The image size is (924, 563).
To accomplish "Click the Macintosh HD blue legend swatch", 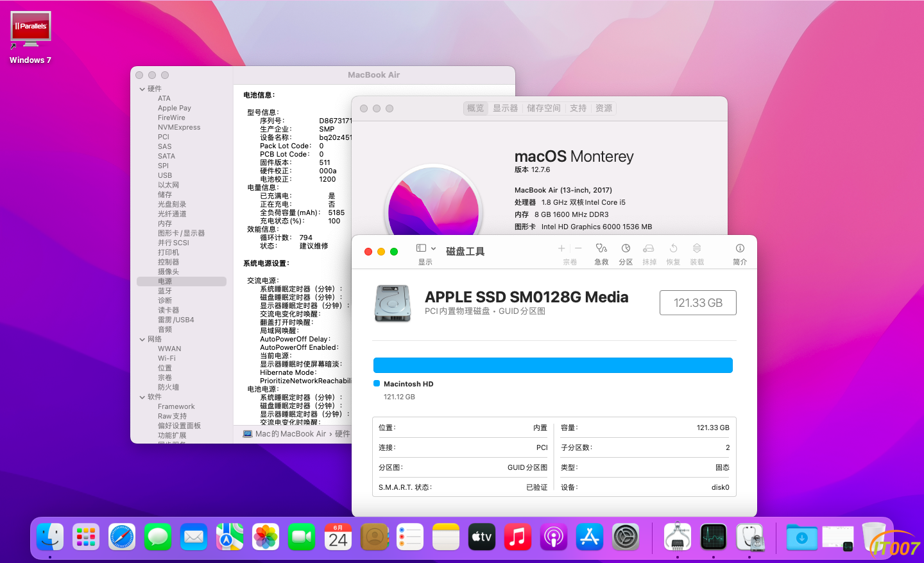I will point(377,383).
